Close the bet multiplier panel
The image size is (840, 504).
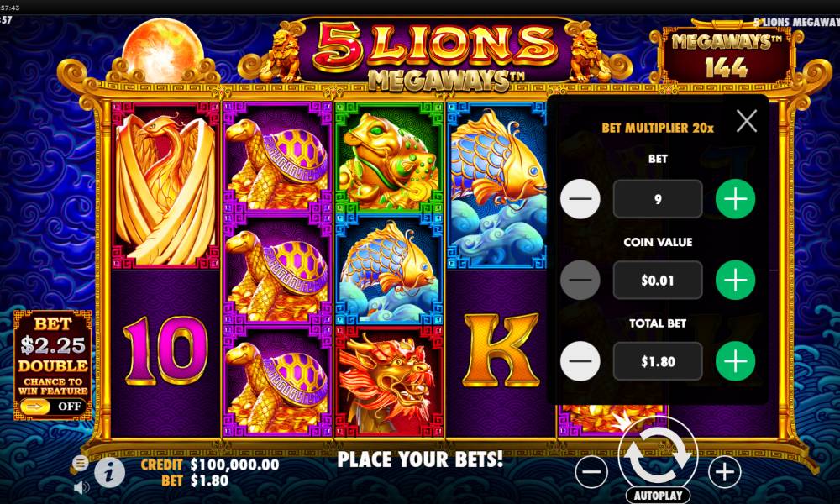pyautogui.click(x=746, y=121)
